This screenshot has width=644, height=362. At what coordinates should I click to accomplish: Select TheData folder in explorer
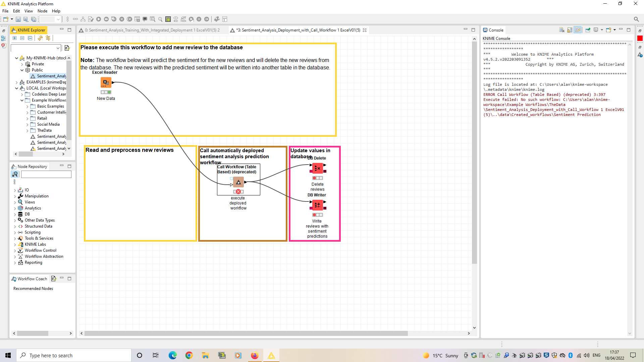tap(44, 130)
